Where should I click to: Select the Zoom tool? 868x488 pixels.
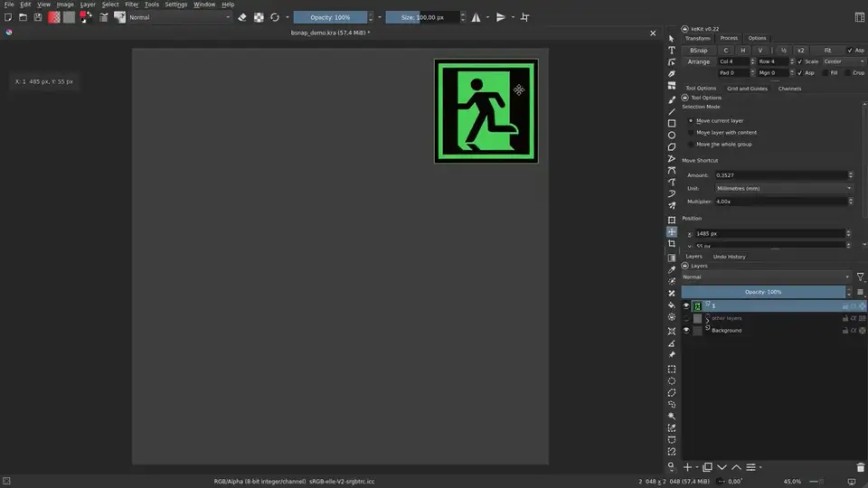tap(672, 466)
